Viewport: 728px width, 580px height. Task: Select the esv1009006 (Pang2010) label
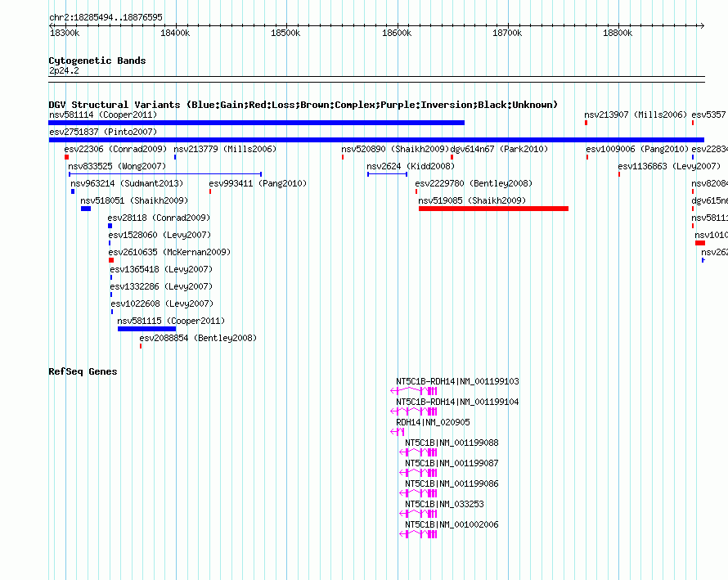click(637, 149)
